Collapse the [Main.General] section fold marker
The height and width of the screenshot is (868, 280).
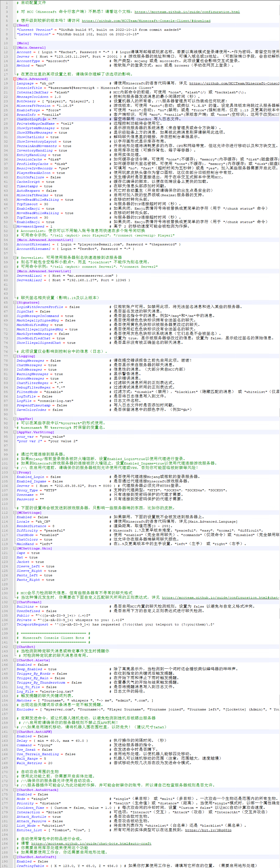(15, 48)
